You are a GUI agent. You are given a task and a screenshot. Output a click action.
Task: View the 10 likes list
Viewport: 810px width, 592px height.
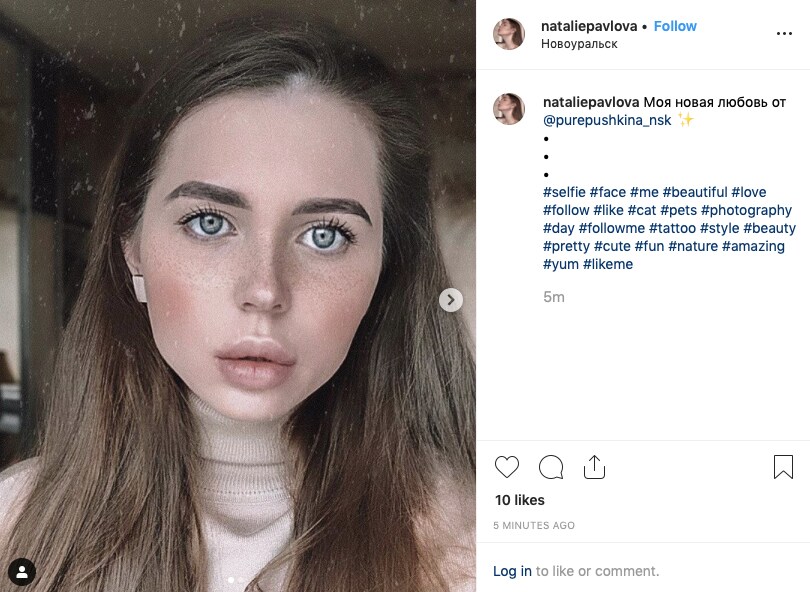coord(518,500)
